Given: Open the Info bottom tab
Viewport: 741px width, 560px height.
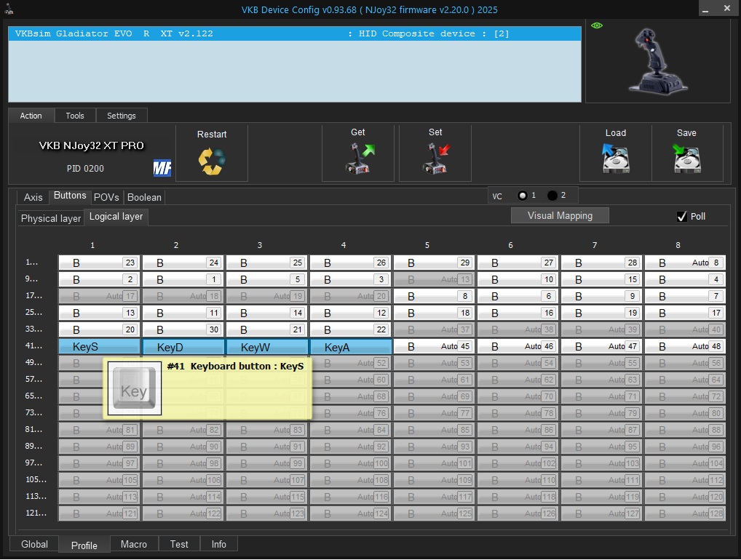Looking at the screenshot, I should point(219,544).
